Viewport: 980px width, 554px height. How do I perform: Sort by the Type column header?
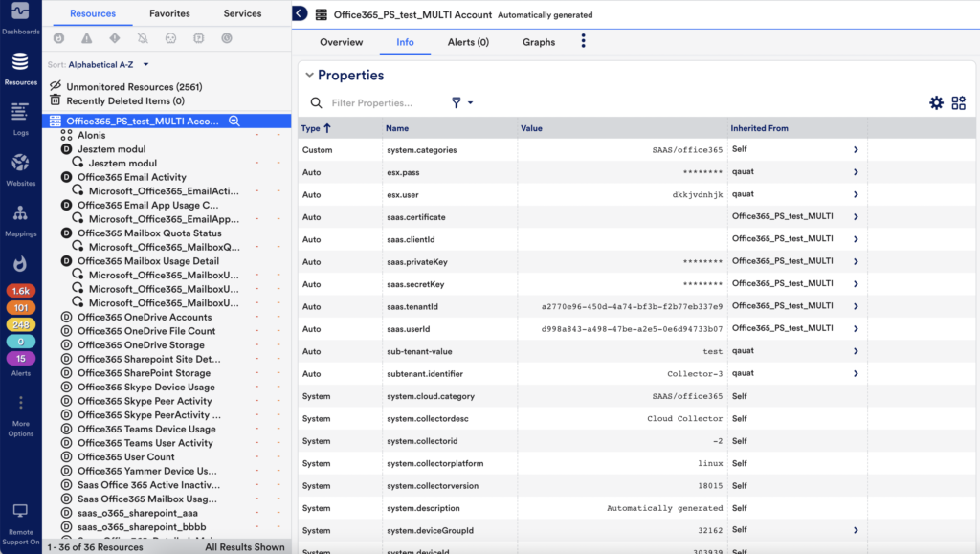[x=316, y=128]
